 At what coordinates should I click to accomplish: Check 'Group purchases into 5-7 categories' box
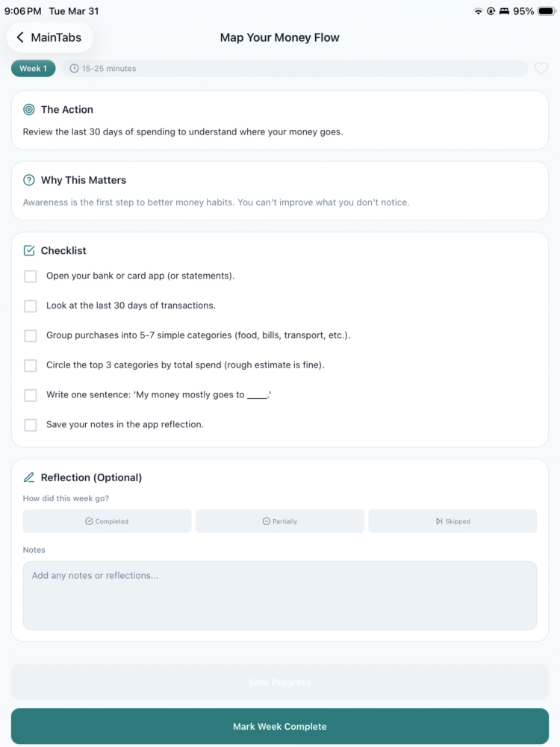[x=31, y=336]
